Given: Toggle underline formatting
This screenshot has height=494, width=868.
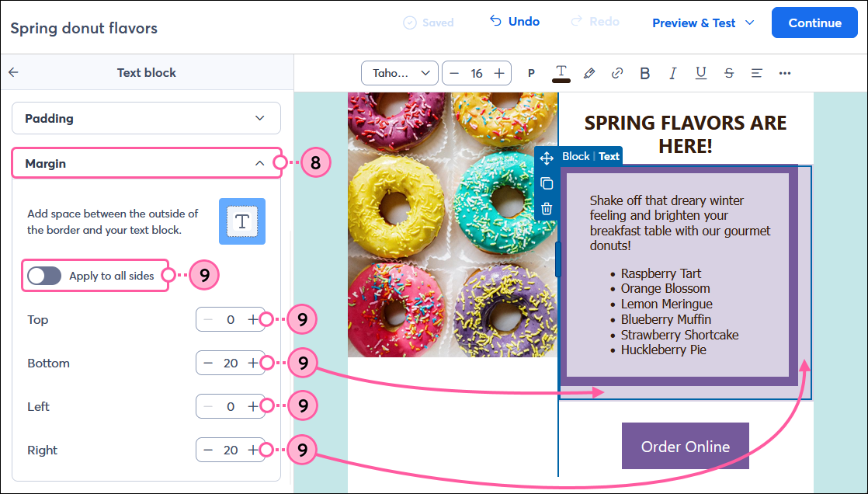Looking at the screenshot, I should [x=701, y=73].
